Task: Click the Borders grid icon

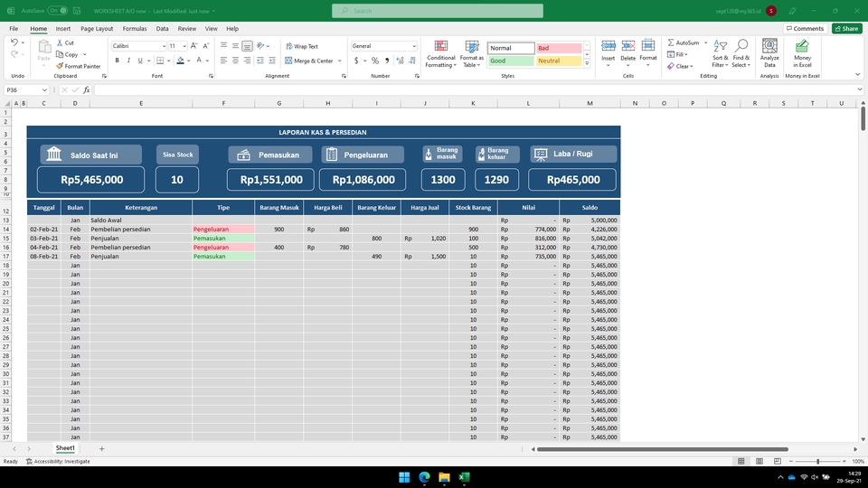Action: pyautogui.click(x=160, y=61)
